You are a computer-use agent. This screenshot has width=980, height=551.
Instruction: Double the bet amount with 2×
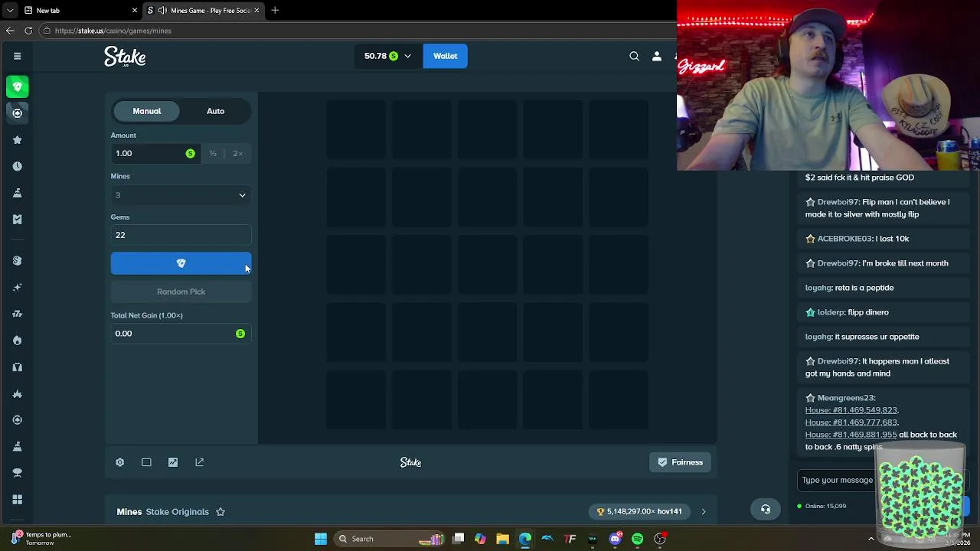(237, 154)
